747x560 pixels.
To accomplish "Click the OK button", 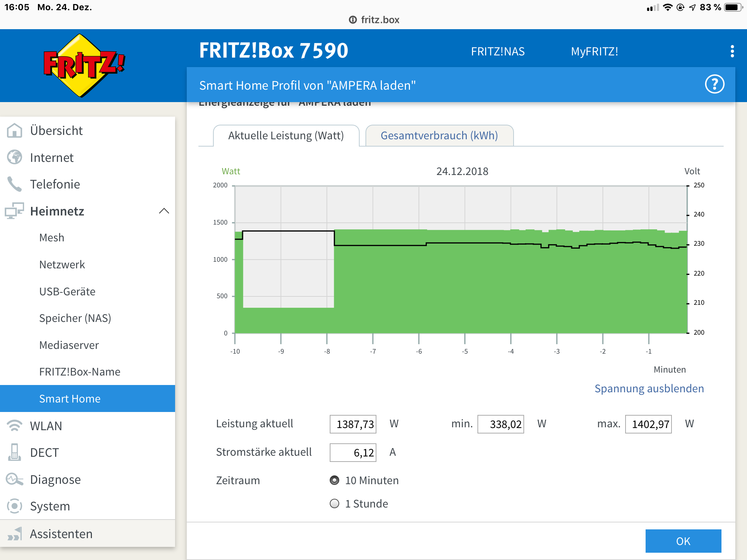I will pos(683,541).
